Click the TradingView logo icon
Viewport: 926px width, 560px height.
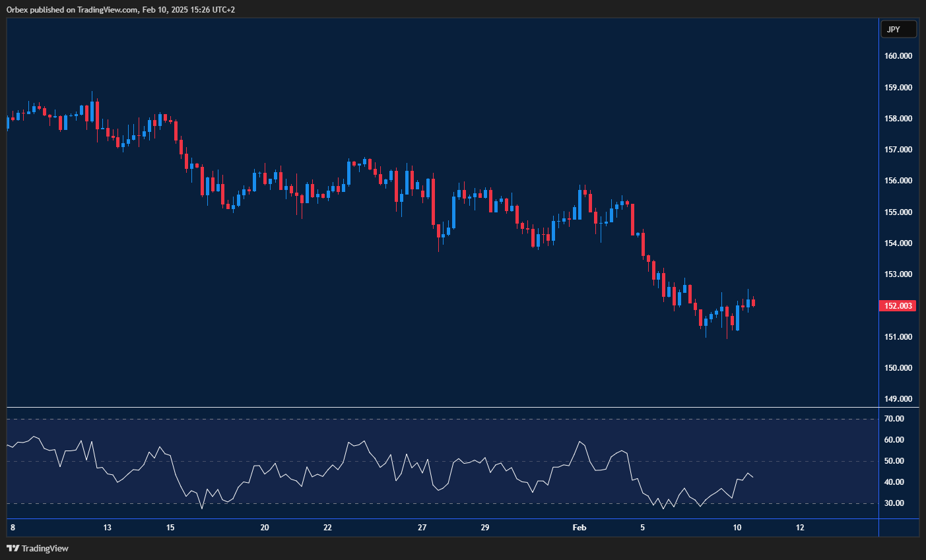13,548
